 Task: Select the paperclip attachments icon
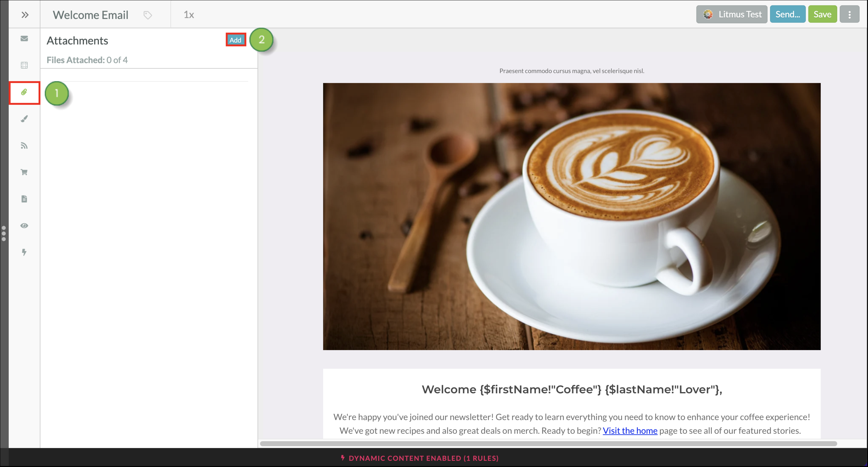(x=24, y=92)
